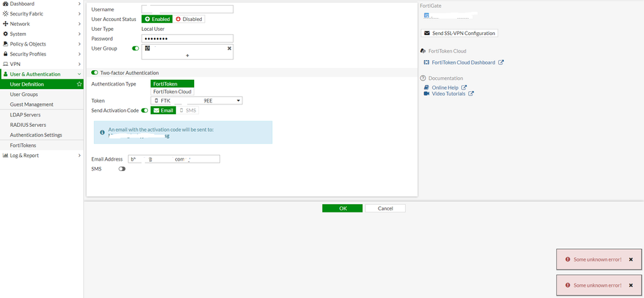Click the envelope icon on Send SSL-VPN Configuration
644x298 pixels.
click(427, 33)
